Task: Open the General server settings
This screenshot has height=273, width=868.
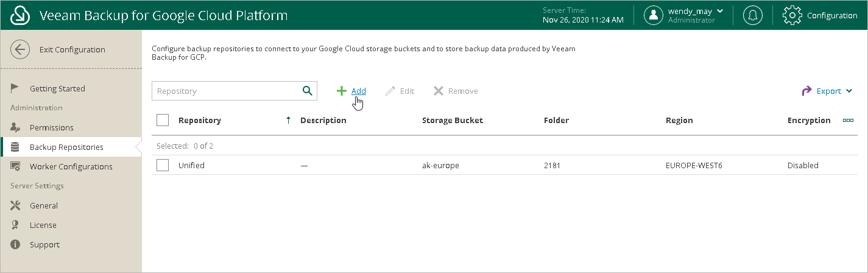Action: (x=43, y=205)
